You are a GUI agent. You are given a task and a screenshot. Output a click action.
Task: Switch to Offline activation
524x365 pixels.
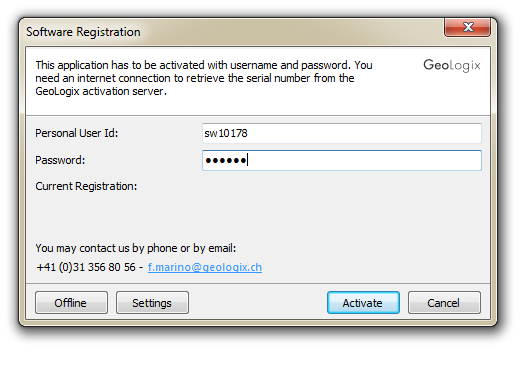(x=71, y=303)
